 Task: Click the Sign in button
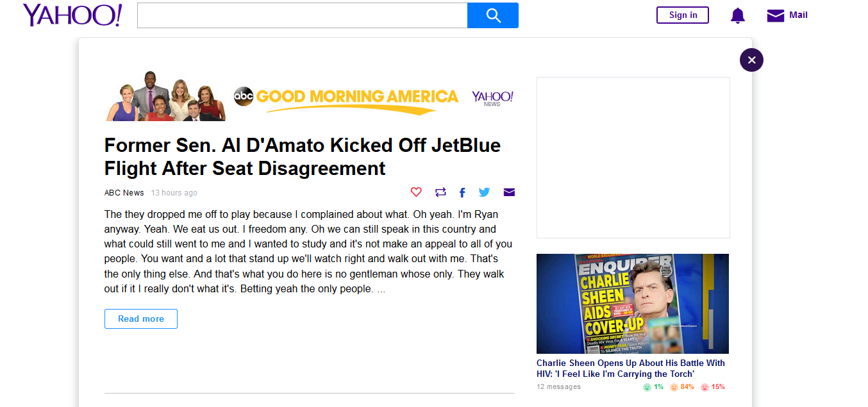pos(683,15)
